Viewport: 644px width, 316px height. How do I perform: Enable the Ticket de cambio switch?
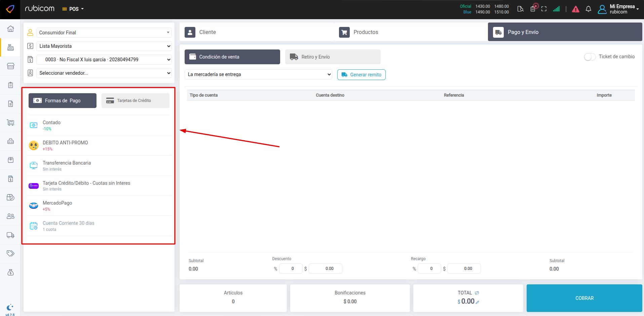pos(590,57)
